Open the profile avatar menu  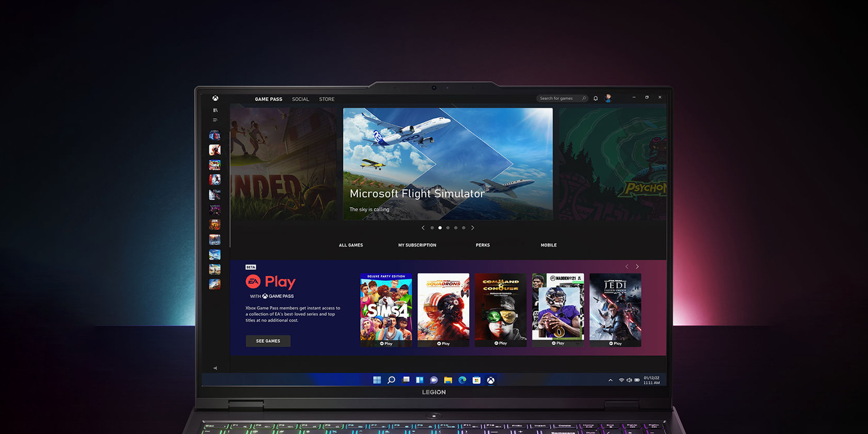pyautogui.click(x=608, y=99)
